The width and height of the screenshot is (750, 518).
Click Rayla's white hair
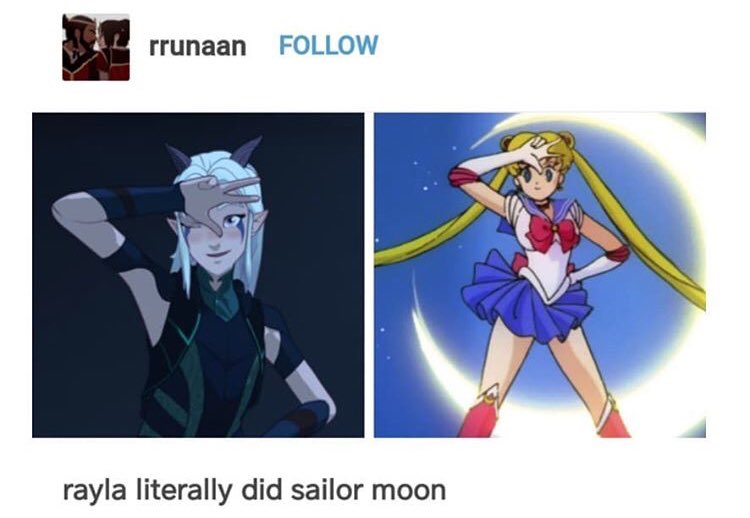[218, 167]
